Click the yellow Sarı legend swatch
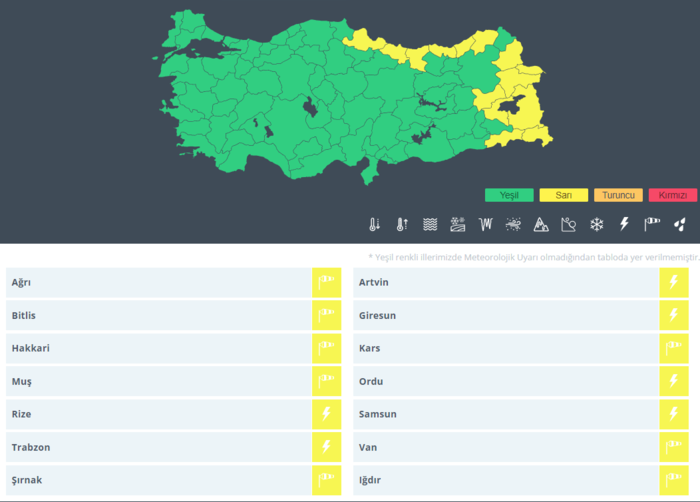Image resolution: width=700 pixels, height=502 pixels. point(564,195)
